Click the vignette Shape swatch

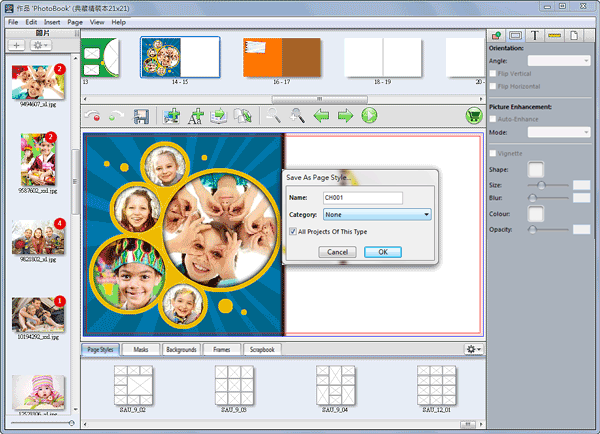click(x=535, y=170)
